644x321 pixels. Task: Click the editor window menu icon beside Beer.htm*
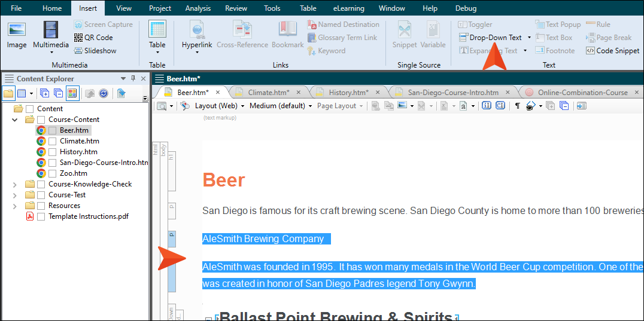[x=159, y=79]
